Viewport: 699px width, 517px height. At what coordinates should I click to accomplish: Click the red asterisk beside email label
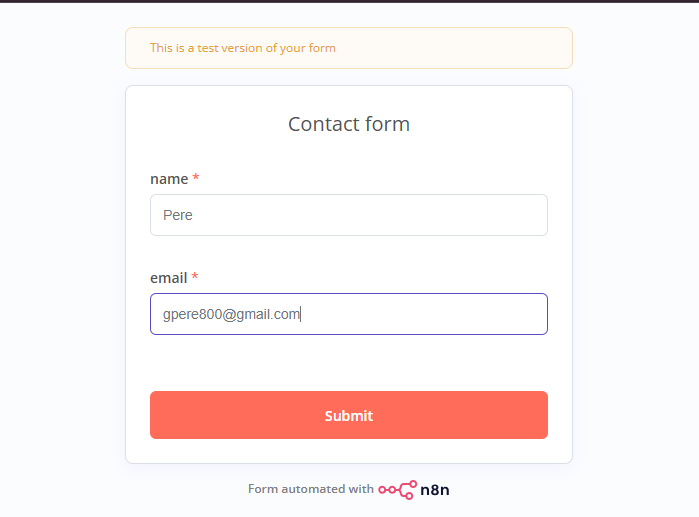195,277
